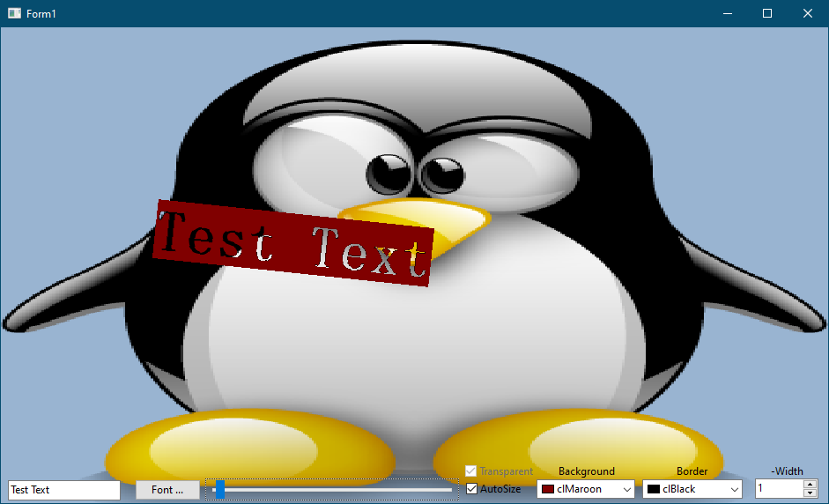Click the 'Test Text' input field
The height and width of the screenshot is (504, 829).
tap(64, 490)
